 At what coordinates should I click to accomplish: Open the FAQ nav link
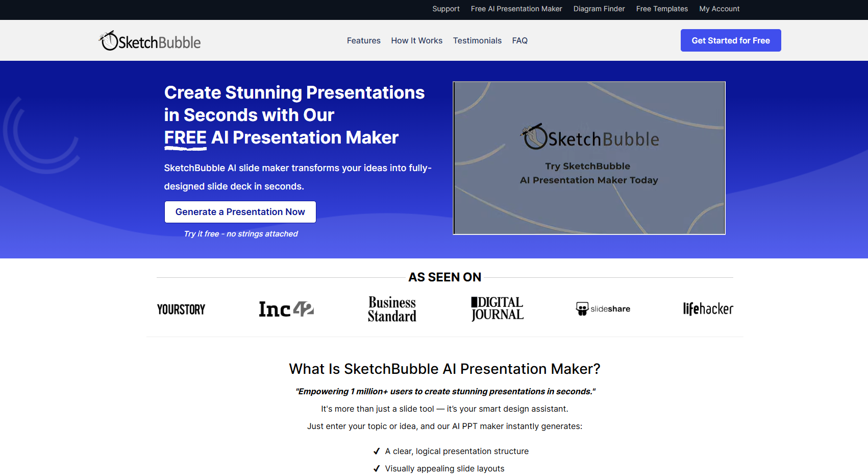point(519,41)
